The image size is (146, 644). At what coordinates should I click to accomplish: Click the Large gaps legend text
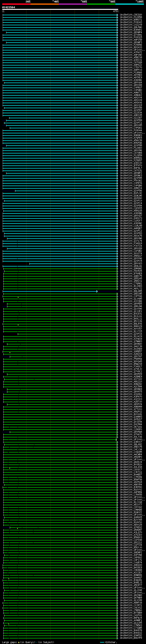pos(28,642)
